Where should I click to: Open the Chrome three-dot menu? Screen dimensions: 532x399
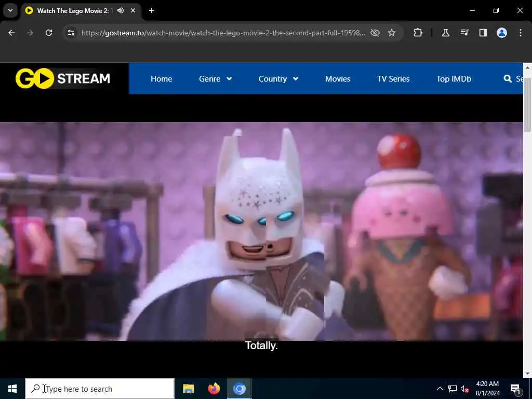pyautogui.click(x=521, y=33)
